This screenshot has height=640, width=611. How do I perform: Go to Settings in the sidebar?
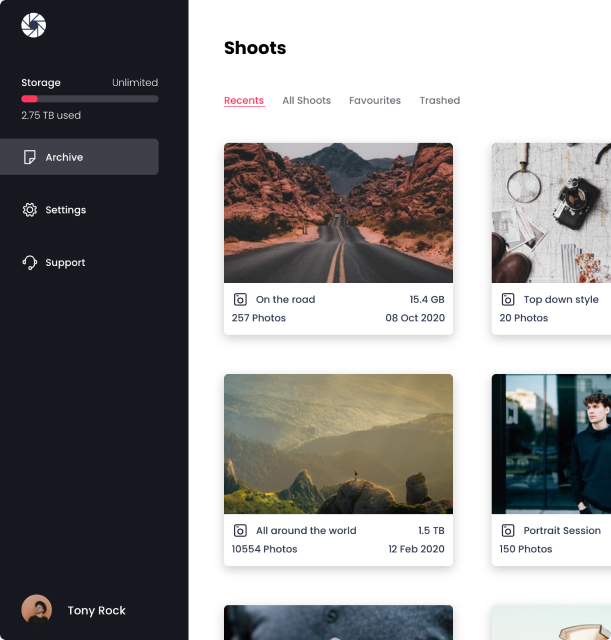pos(66,210)
